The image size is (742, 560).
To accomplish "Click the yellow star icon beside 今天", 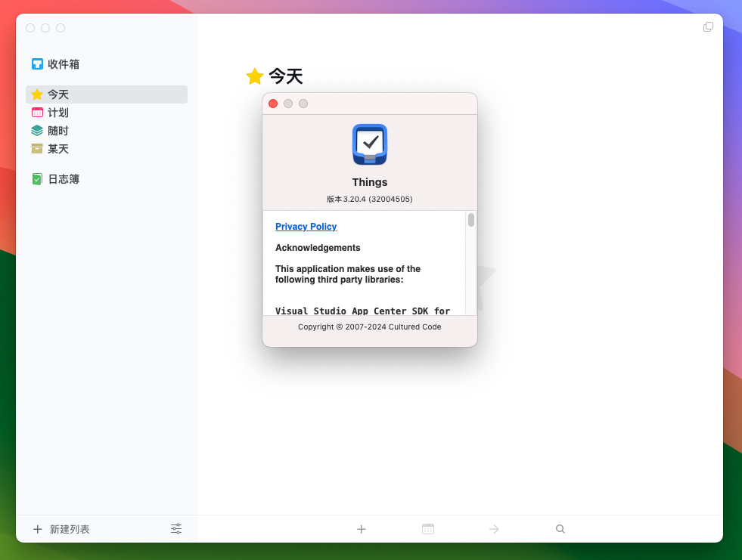I will click(36, 94).
